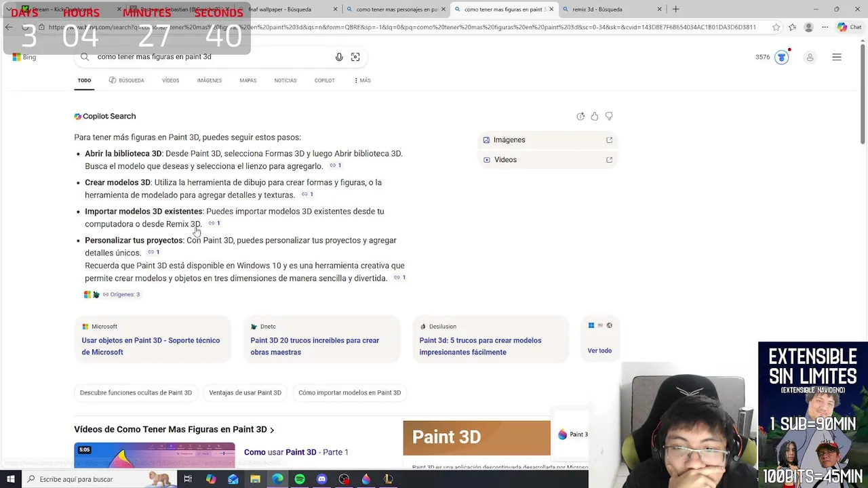Open the black circular app left of Paint 3D
This screenshot has height=488, width=868.
point(344,479)
